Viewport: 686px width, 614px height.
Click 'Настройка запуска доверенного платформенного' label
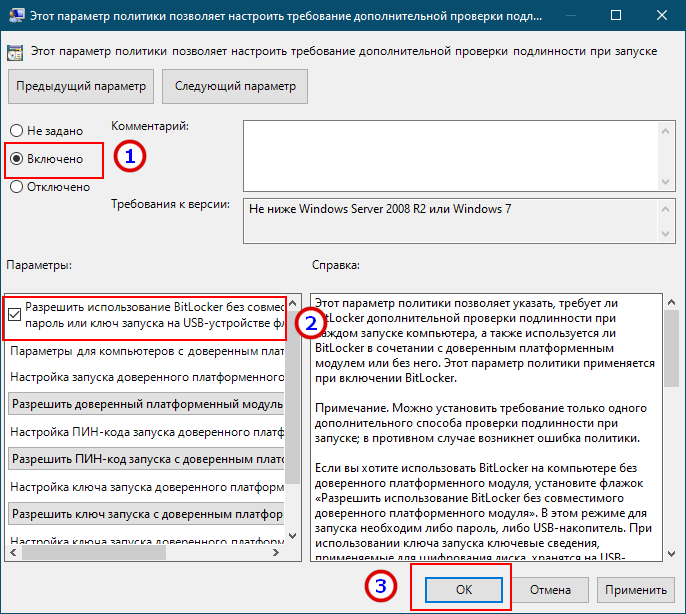tap(147, 377)
